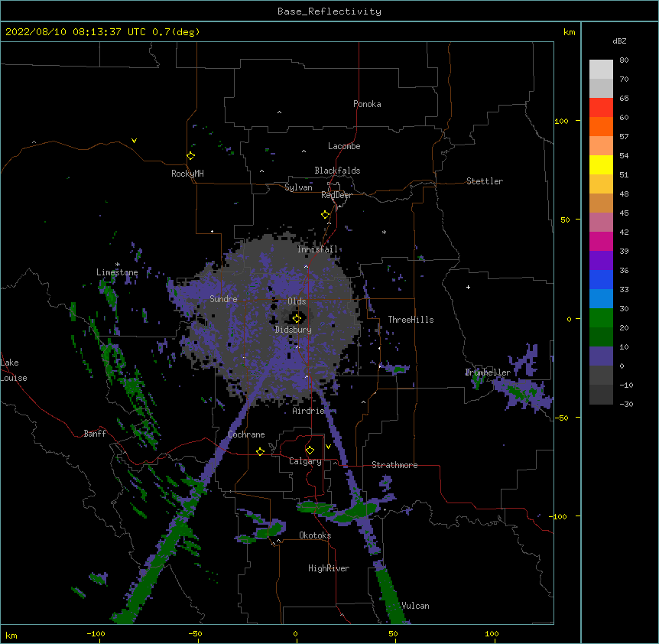Click the RedDeer city label
The width and height of the screenshot is (659, 644).
pos(336,195)
